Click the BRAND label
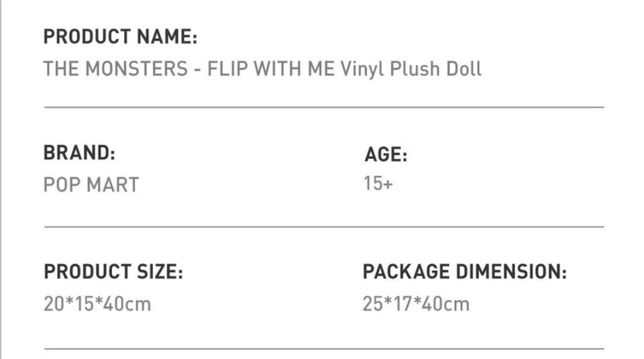The image size is (644, 359). coord(79,153)
